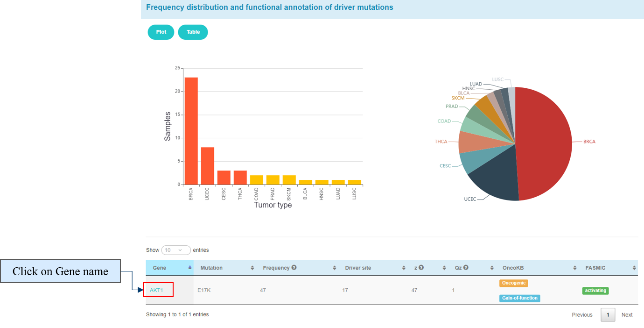Switch to the Table view
The height and width of the screenshot is (328, 644).
pos(193,32)
